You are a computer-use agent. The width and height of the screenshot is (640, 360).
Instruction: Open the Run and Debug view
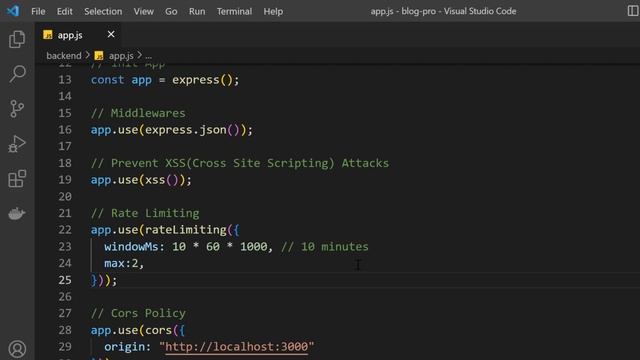(x=17, y=144)
